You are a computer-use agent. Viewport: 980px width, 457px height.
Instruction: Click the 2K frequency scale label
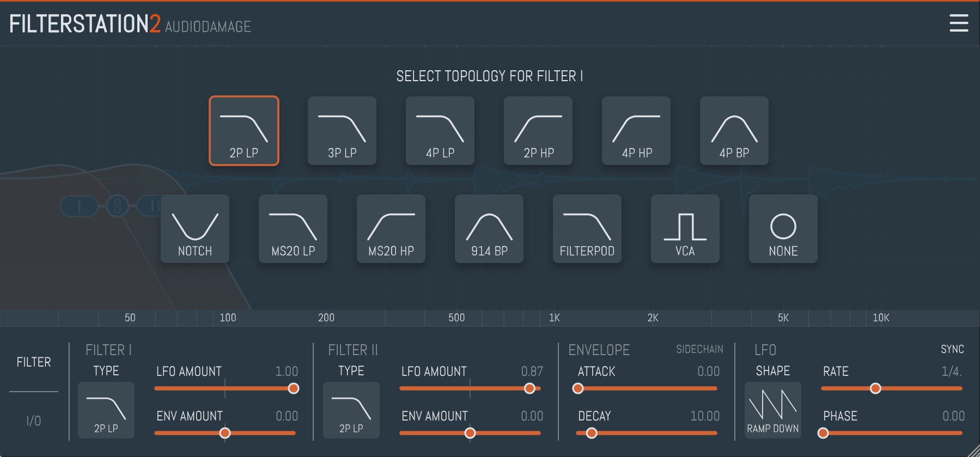(x=653, y=318)
